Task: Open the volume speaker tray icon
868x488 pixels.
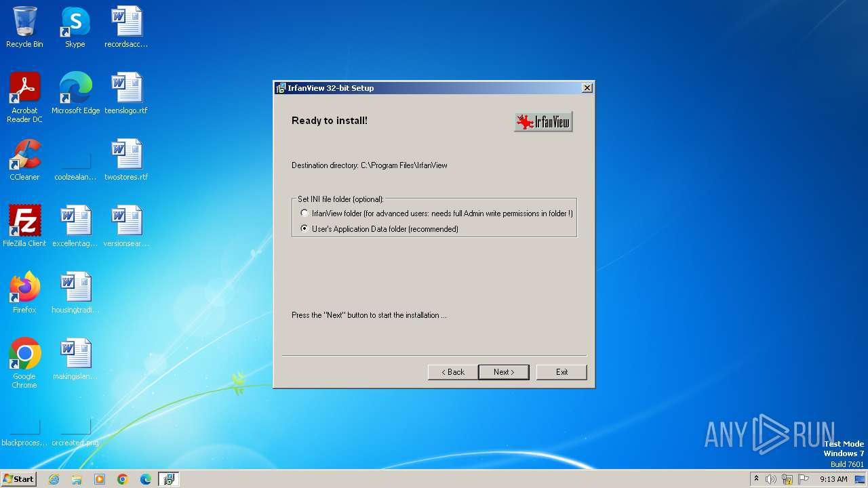Action: [x=771, y=479]
